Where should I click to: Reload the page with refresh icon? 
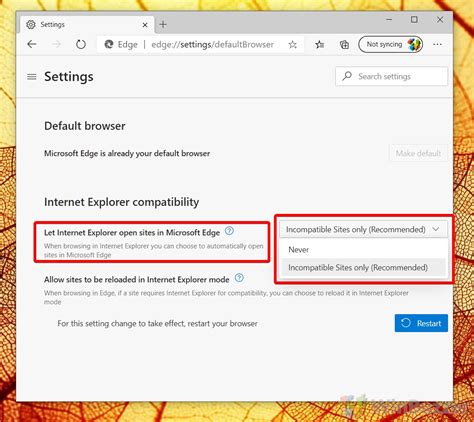[x=81, y=44]
